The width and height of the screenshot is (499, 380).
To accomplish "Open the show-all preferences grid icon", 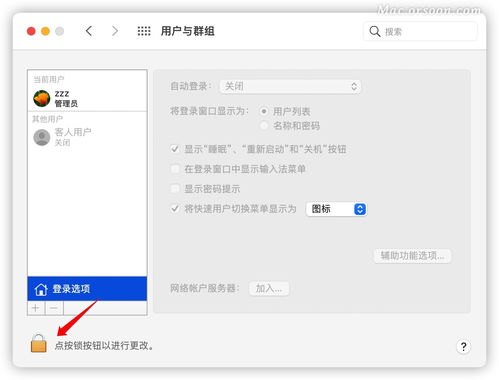I will click(x=144, y=31).
